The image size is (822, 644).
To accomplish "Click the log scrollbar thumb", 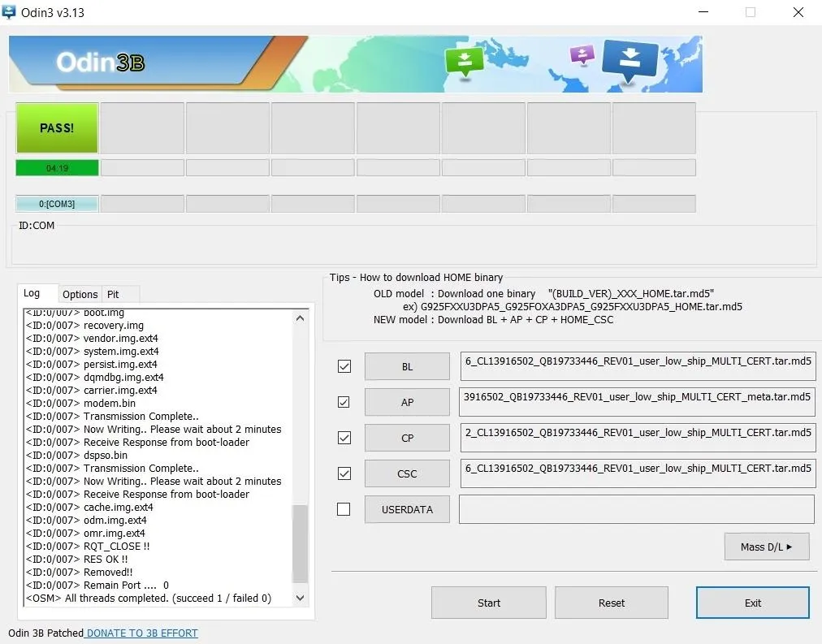I will (300, 544).
